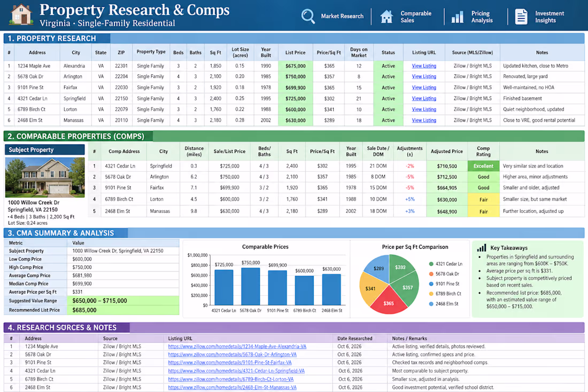
Task: Open the Zillow URL for 1234-Maple-Ave-Alexandria-VA
Action: [237, 347]
